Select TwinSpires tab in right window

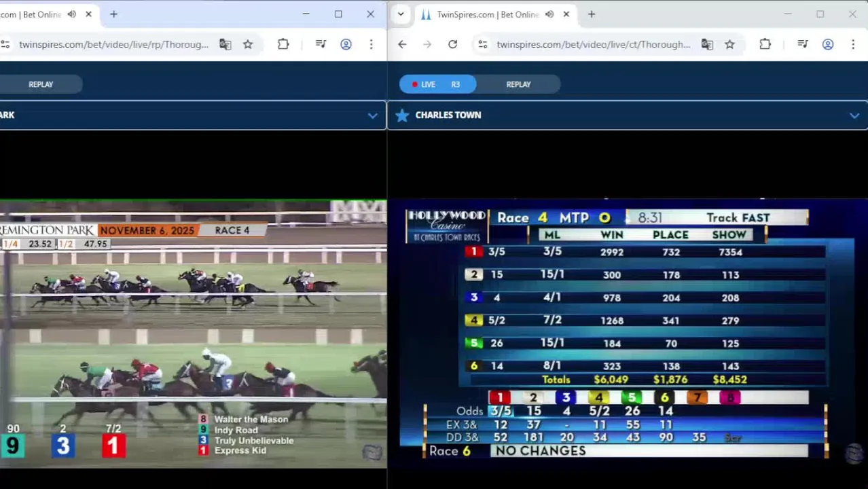coord(488,14)
